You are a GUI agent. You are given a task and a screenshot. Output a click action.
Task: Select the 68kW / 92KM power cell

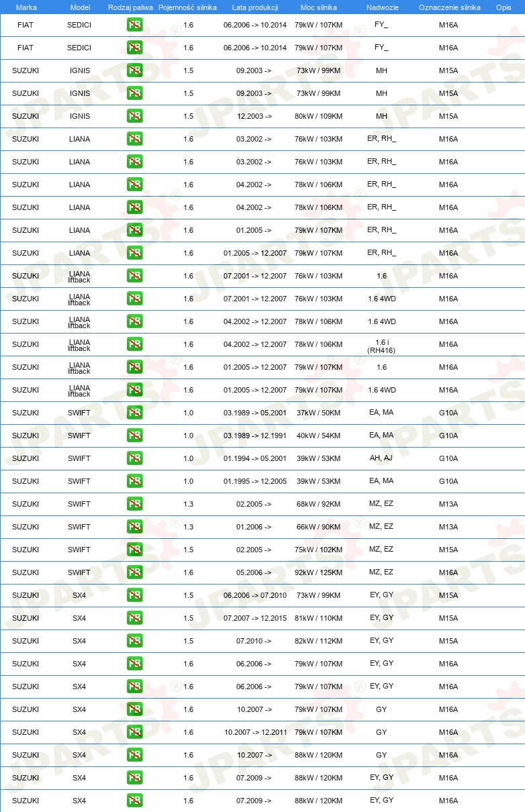(x=319, y=504)
